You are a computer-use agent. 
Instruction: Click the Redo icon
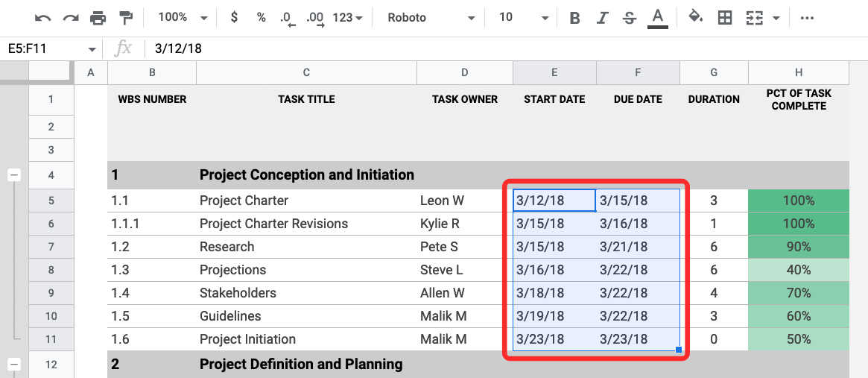[x=70, y=18]
